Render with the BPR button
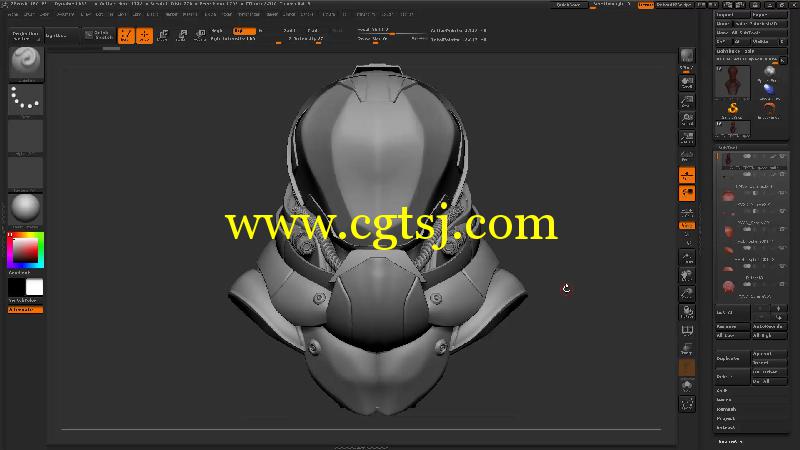This screenshot has height=450, width=800. [x=687, y=58]
